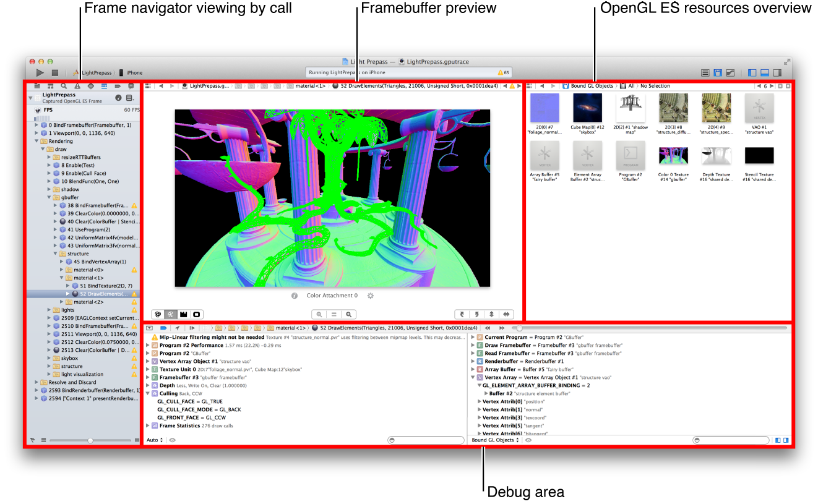
Task: Open the skybox Cube Map thumbnail
Action: [587, 108]
